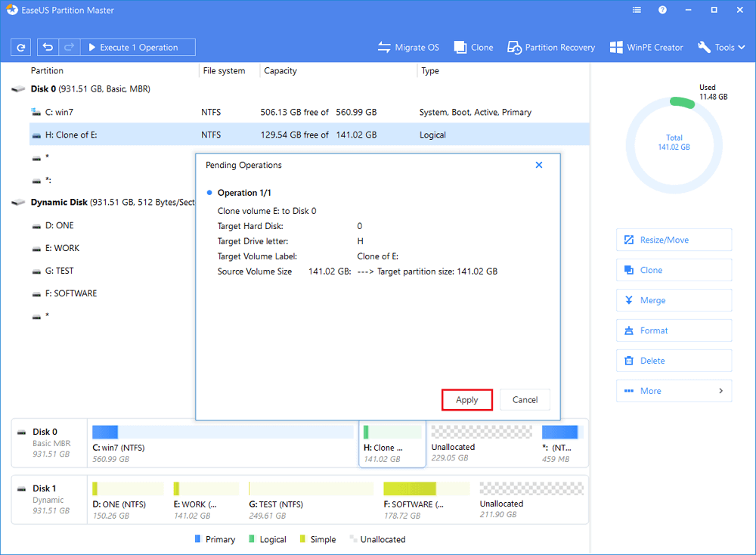Click the File system column header

click(x=224, y=70)
